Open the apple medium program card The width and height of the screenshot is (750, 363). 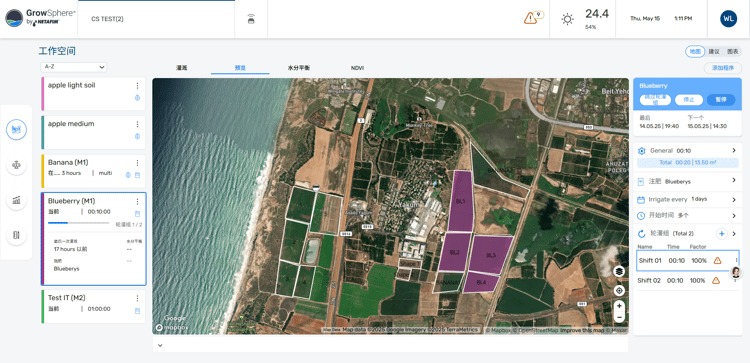click(x=93, y=132)
